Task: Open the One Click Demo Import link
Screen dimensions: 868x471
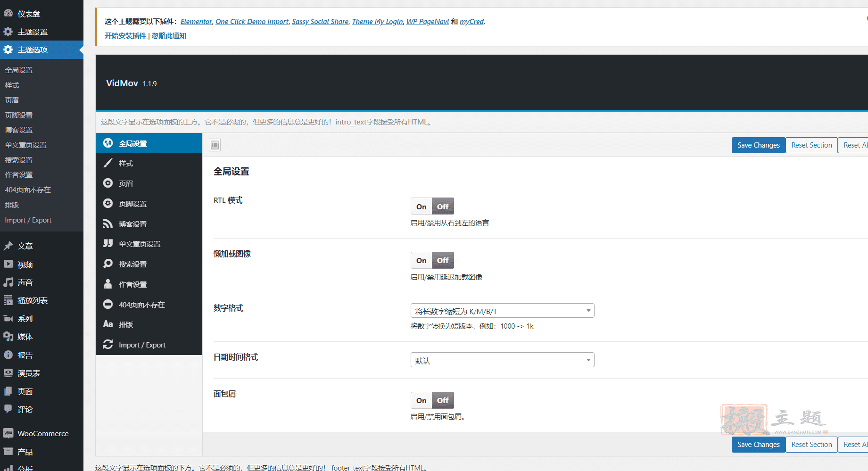Action: [x=252, y=22]
